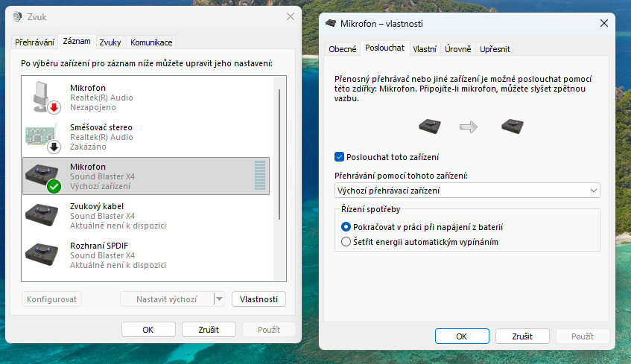This screenshot has height=364, width=631.
Task: Switch to the Obecné tab
Action: [x=343, y=49]
